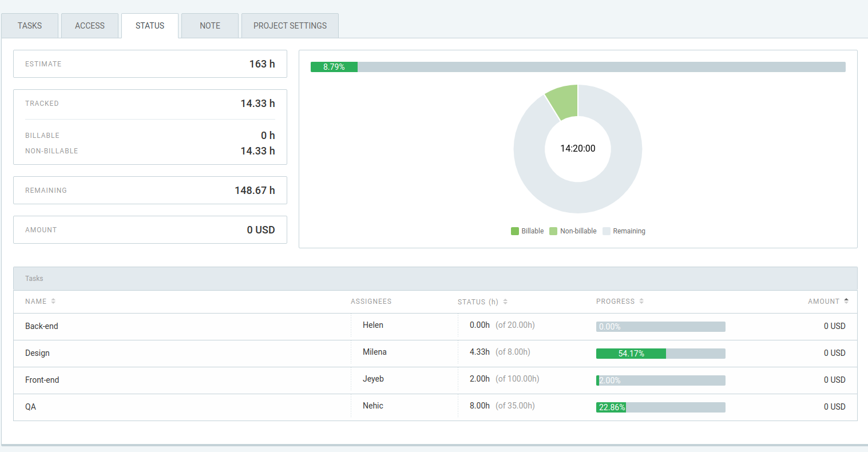Click the non-billable donut chart segment
Viewport: 868px width, 452px height.
(x=564, y=102)
